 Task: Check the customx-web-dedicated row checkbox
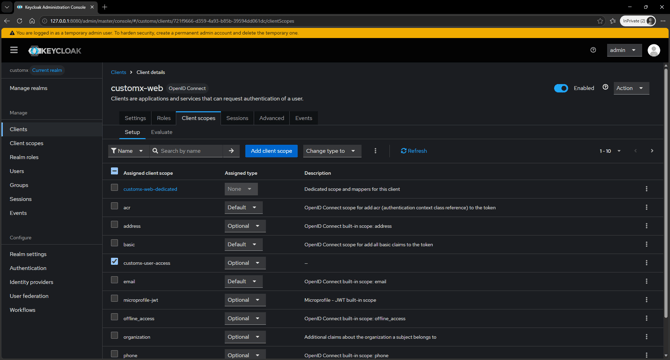tap(114, 187)
